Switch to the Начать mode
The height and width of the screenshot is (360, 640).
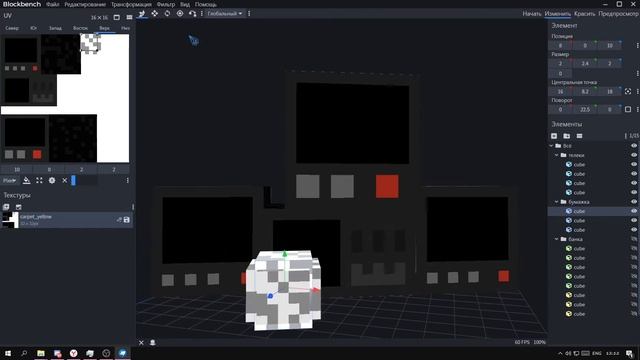[x=532, y=13]
